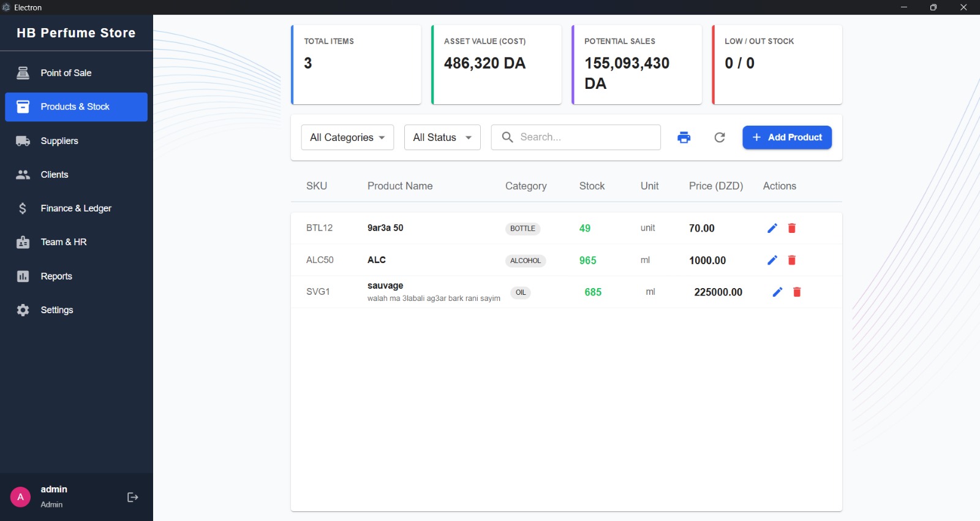The height and width of the screenshot is (521, 980).
Task: Expand the All Status filter dropdown
Action: (x=442, y=137)
